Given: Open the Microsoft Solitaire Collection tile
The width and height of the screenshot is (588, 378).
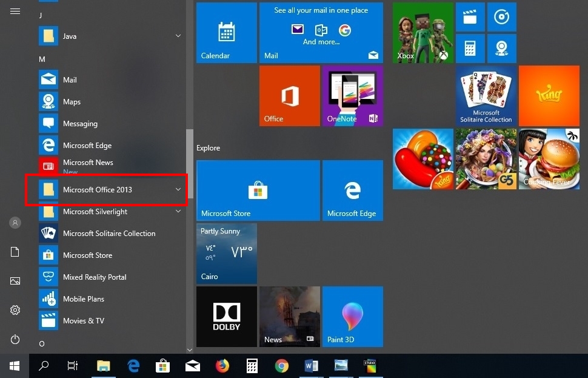Looking at the screenshot, I should (486, 96).
